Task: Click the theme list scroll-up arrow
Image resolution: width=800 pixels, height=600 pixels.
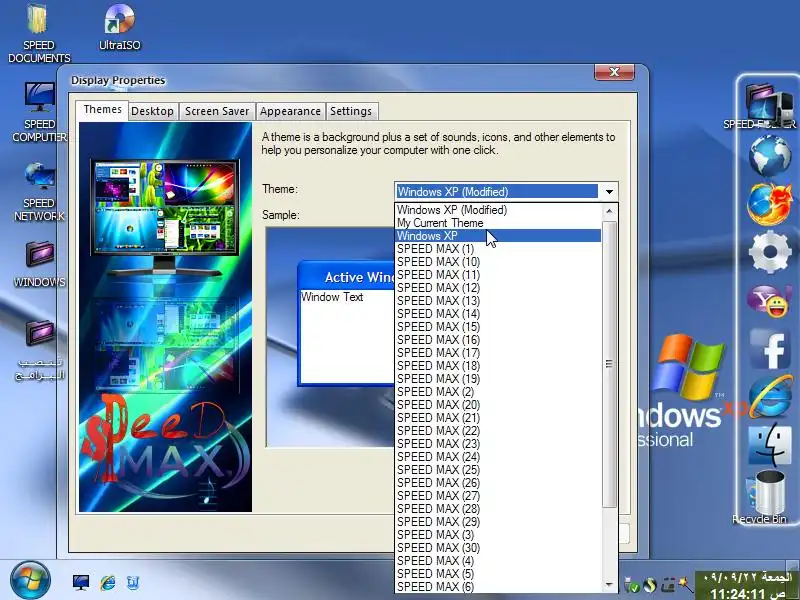Action: click(x=609, y=211)
